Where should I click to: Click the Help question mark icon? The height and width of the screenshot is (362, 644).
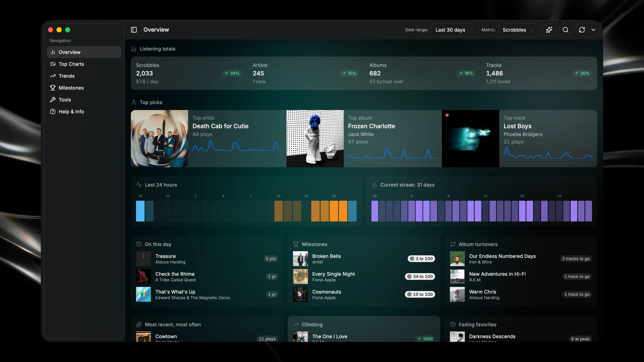tap(53, 112)
